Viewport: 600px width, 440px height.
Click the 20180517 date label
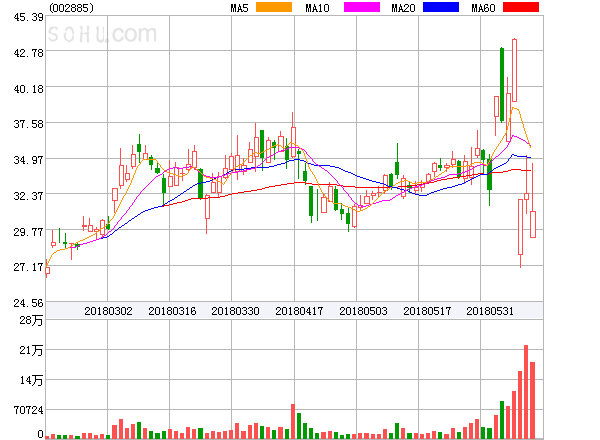coord(427,311)
